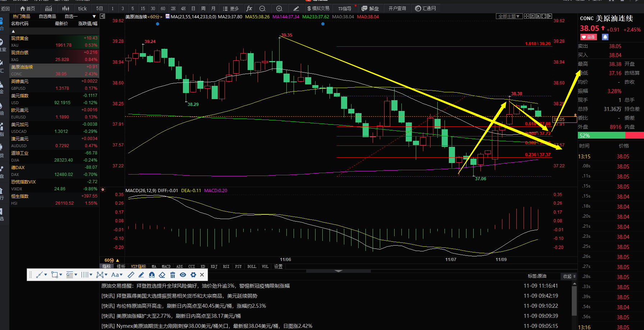Open 开户查询 account lookup

pos(397,8)
